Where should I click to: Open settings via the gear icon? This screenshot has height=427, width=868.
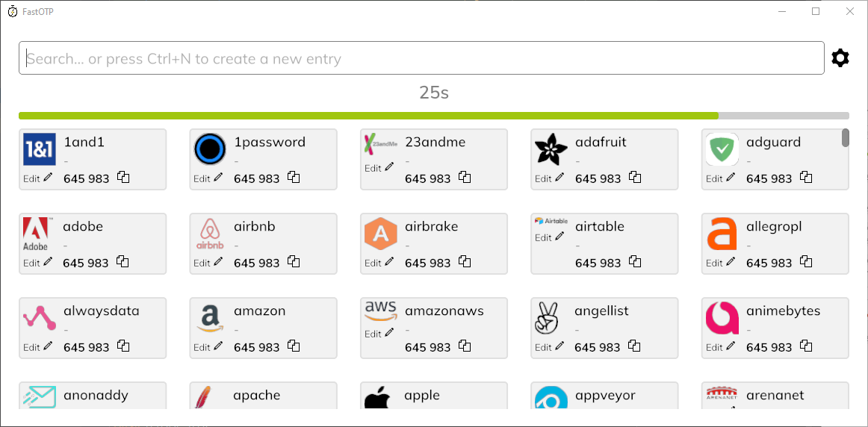[x=840, y=58]
